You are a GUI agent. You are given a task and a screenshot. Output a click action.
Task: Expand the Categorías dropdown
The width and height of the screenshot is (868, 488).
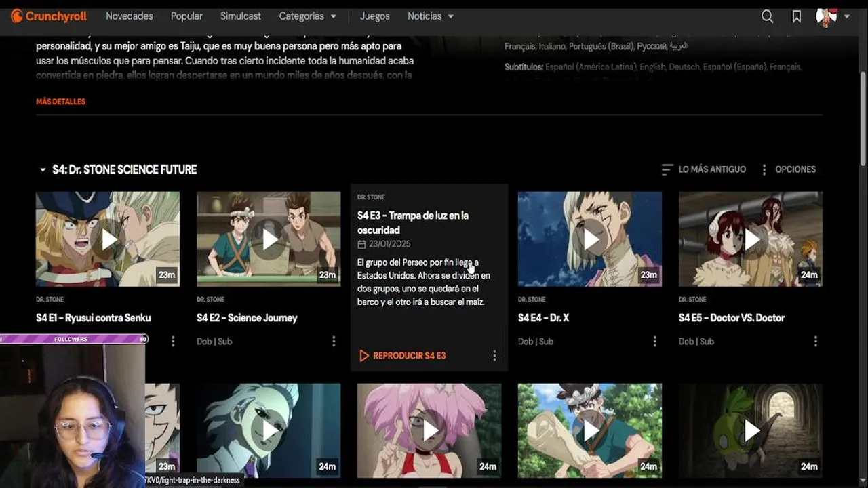click(308, 16)
